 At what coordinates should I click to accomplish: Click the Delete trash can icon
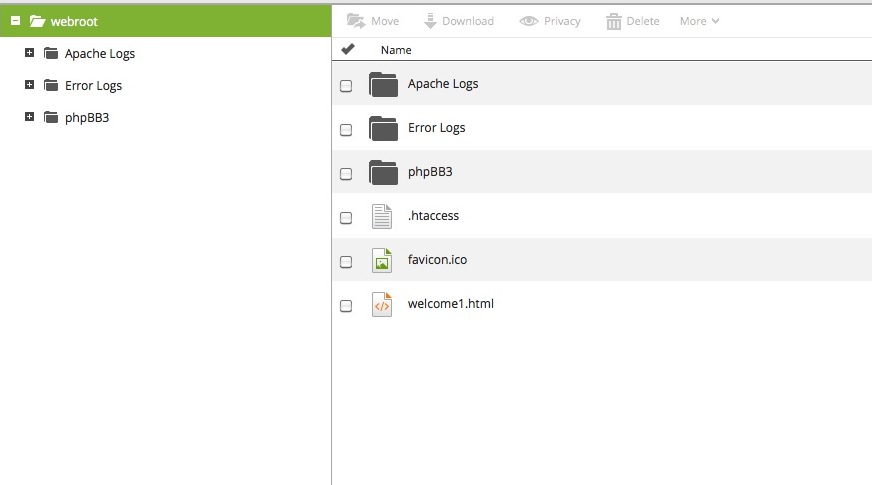tap(613, 21)
